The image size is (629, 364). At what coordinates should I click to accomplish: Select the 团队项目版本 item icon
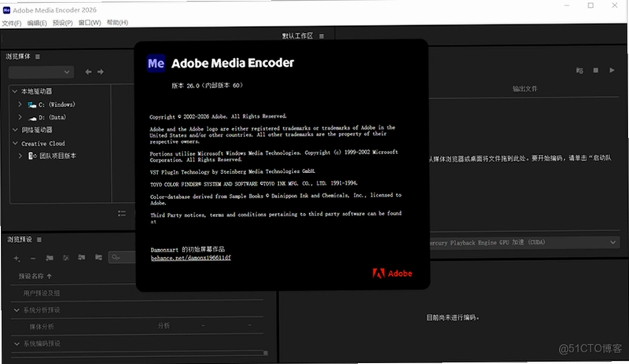32,156
